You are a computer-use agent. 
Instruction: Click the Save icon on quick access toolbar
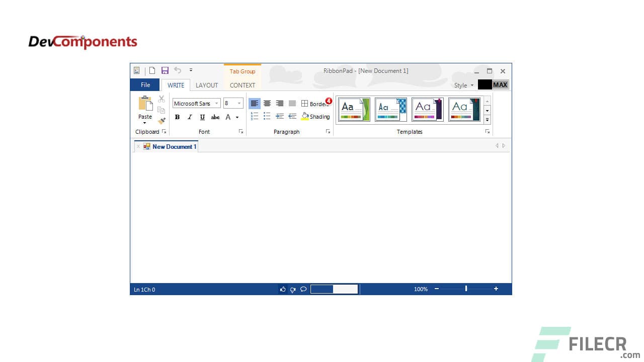[x=165, y=70]
